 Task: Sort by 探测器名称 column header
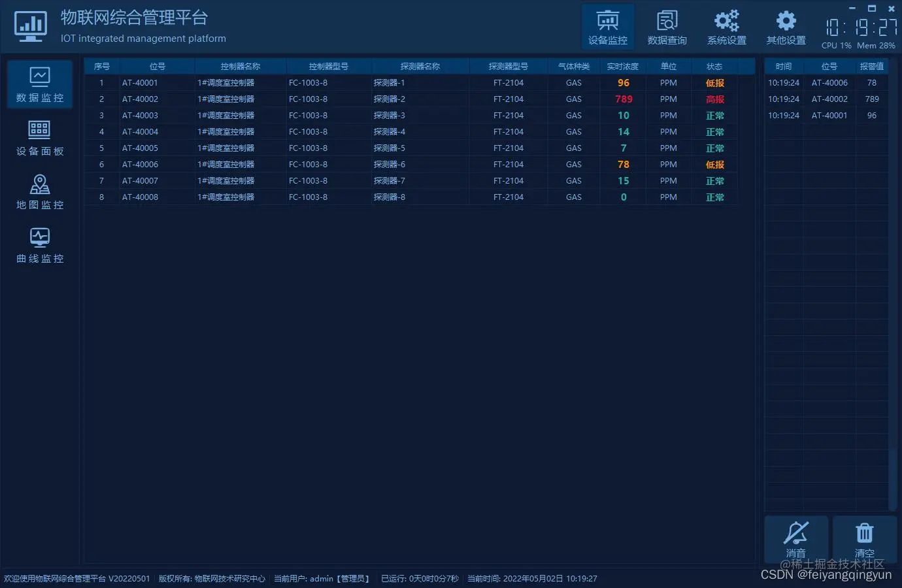click(x=420, y=67)
